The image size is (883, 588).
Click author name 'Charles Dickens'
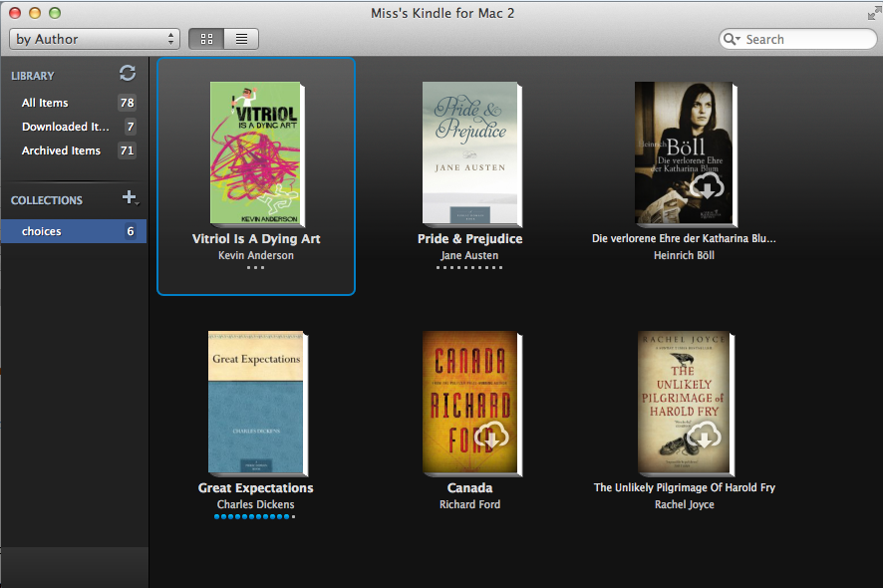click(x=256, y=504)
